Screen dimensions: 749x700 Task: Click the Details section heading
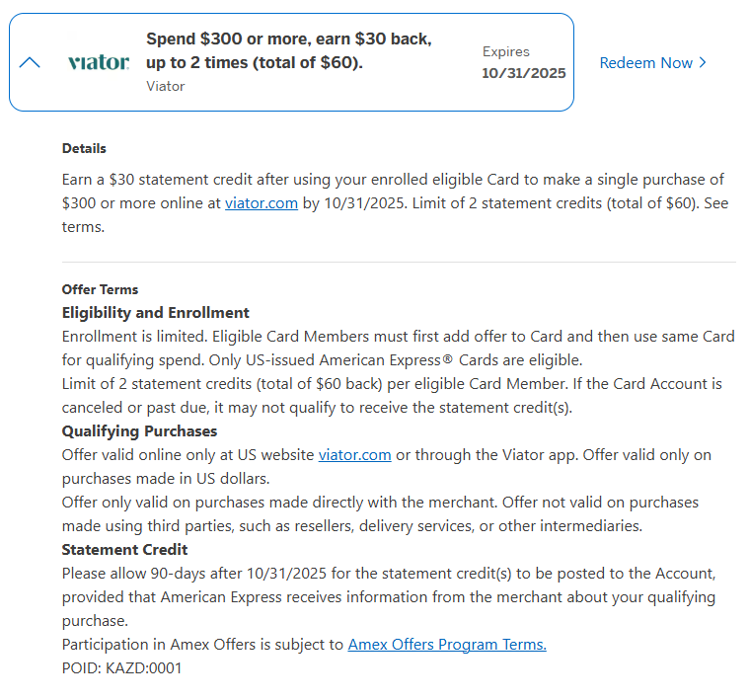(x=84, y=148)
